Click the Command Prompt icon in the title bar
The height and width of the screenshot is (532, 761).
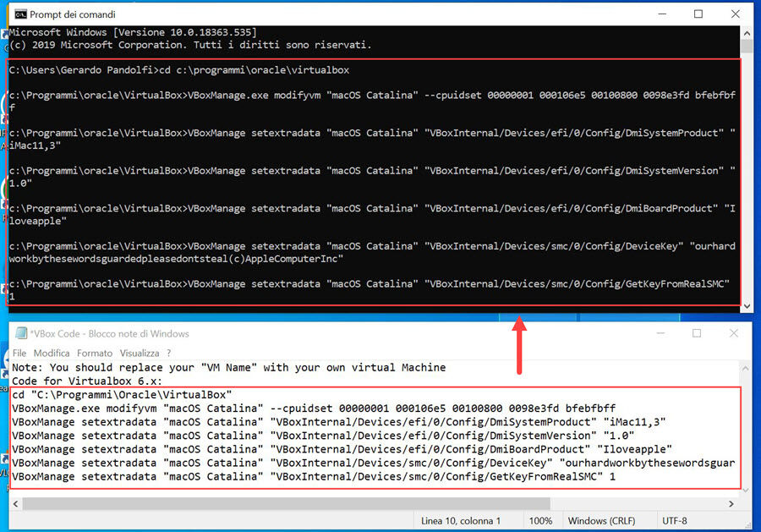pyautogui.click(x=22, y=14)
